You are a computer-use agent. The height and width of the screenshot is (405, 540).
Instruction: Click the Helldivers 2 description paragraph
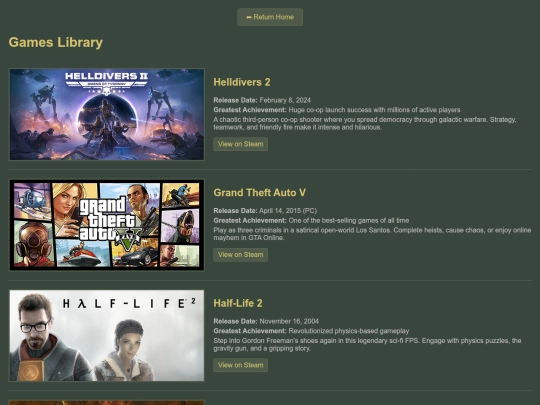coord(365,123)
